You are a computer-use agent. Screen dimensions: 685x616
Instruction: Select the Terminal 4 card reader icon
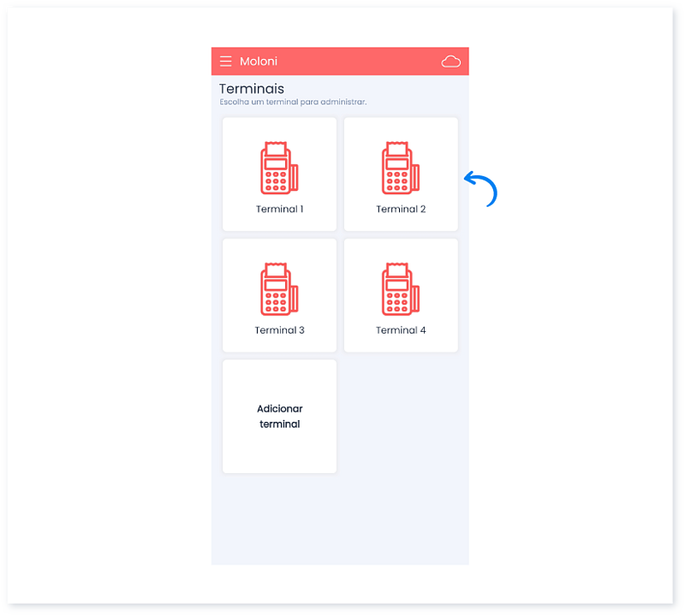400,290
